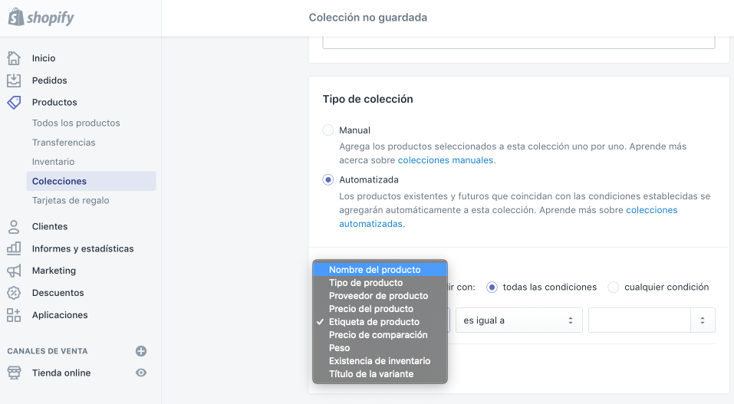
Task: Open Inicio via the house icon
Action: pos(14,58)
